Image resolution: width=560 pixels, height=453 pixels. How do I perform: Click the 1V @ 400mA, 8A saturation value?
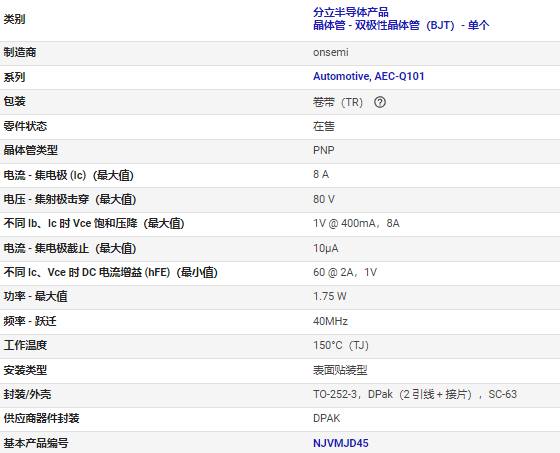(x=356, y=223)
